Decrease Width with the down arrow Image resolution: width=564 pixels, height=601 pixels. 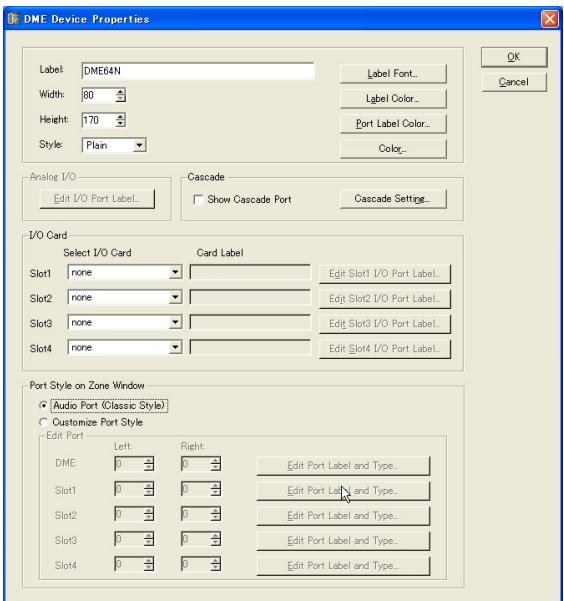(120, 99)
